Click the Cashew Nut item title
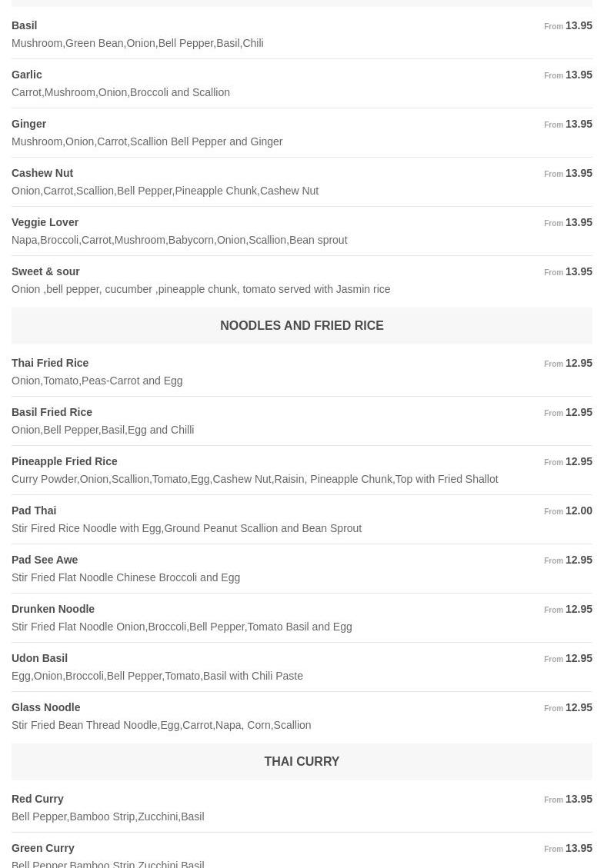 tap(42, 173)
